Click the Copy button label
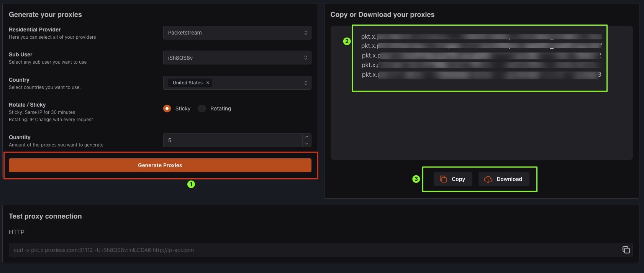Screen dimensions: 644x273 pos(458,179)
